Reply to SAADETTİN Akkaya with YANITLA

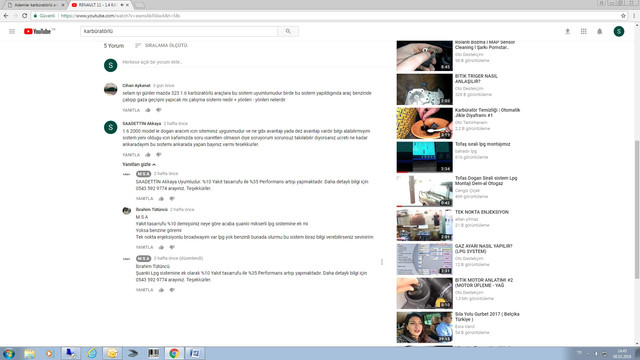(131, 155)
